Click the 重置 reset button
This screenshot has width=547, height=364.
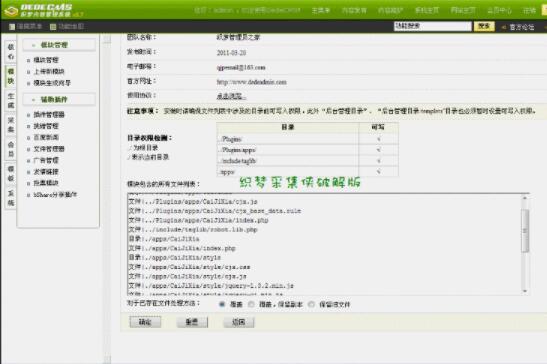click(192, 322)
